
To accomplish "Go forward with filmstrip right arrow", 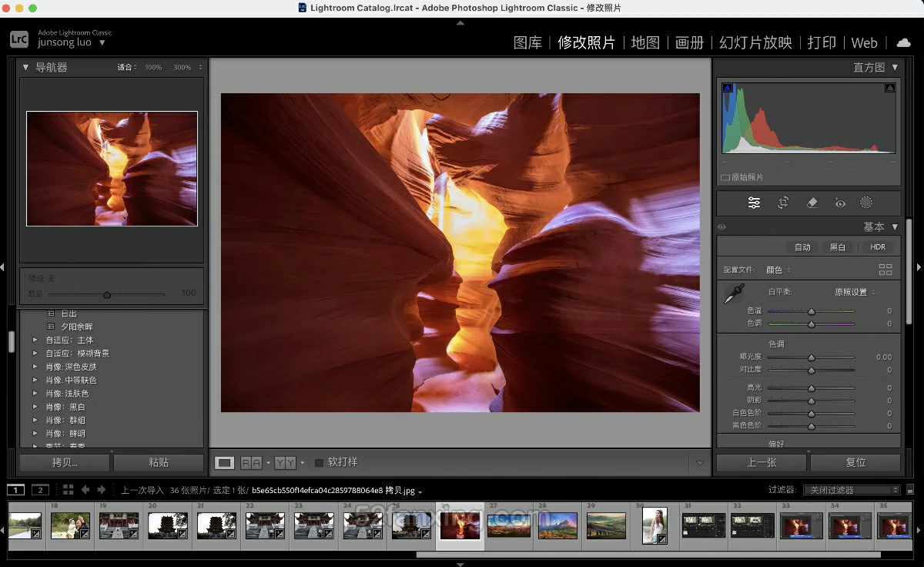I will pos(102,490).
